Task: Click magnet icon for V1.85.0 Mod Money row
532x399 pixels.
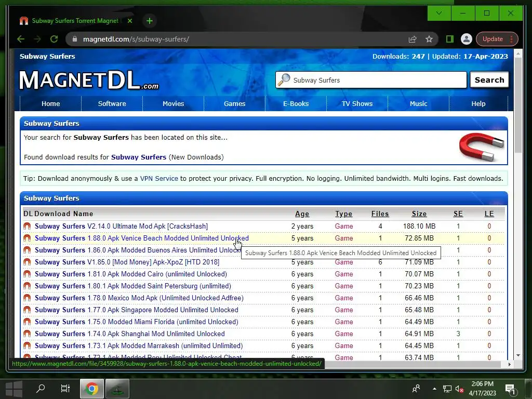Action: [27, 262]
